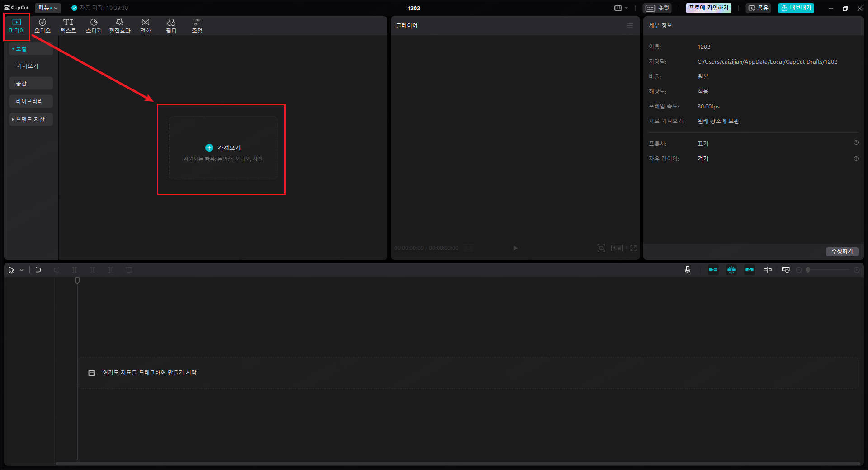Click the delete trash icon in timeline toolbar
Viewport: 868px width, 470px height.
click(x=129, y=270)
